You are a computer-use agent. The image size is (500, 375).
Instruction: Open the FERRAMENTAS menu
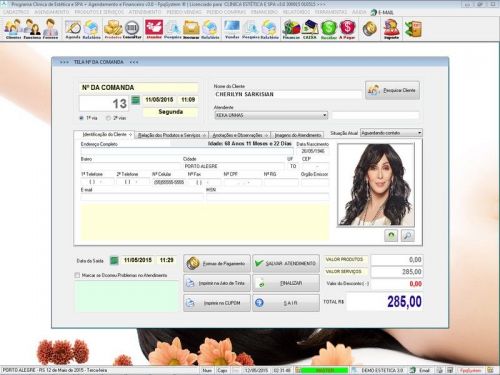coord(331,12)
